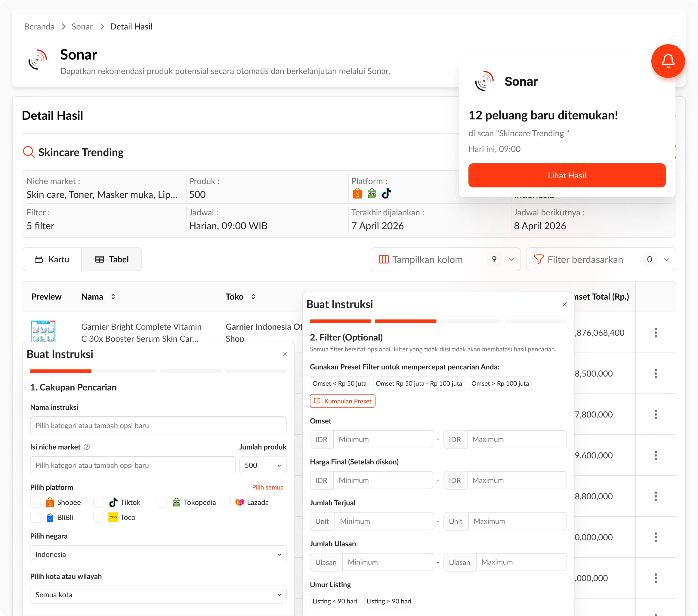Open the Pilih negara Indonesia dropdown
The image size is (698, 616).
pos(158,555)
